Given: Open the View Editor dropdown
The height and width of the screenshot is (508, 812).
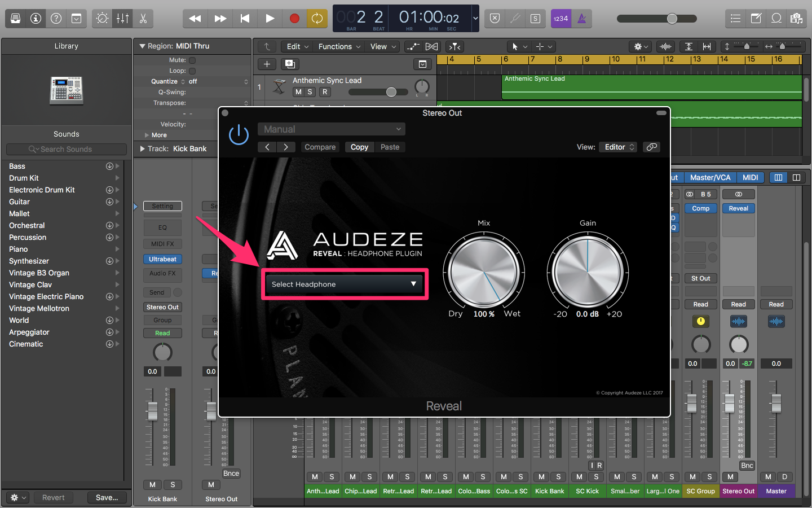Looking at the screenshot, I should [617, 147].
